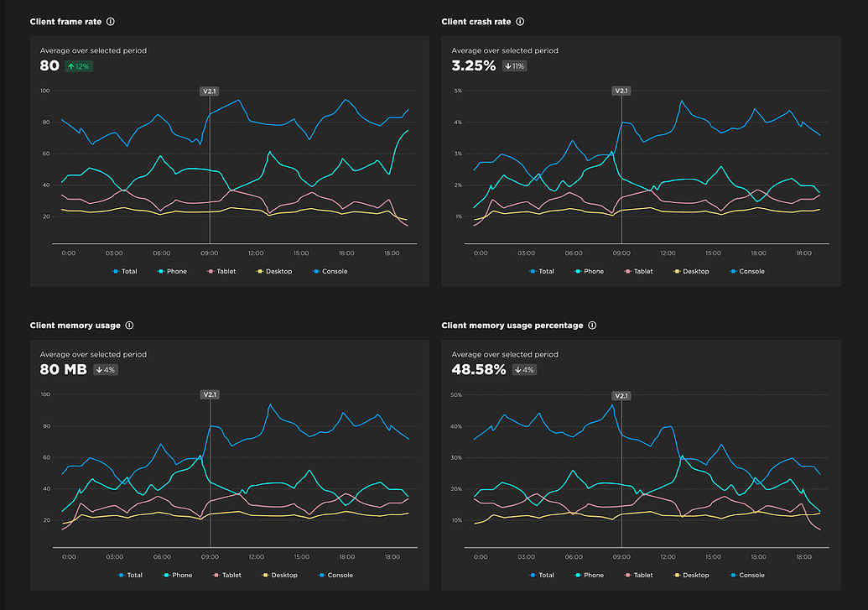Select the 3.25% average crash rate value
Screen dimensions: 868x610
[x=474, y=65]
